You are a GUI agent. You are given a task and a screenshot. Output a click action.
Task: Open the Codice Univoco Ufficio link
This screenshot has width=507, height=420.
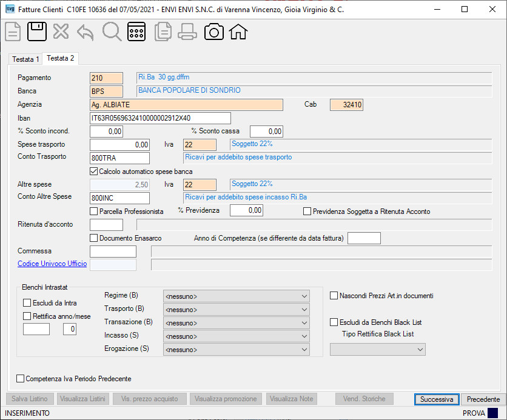click(52, 264)
